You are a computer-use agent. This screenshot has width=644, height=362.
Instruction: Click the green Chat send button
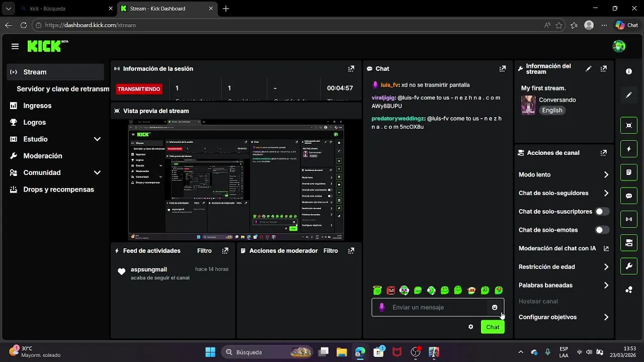click(493, 327)
